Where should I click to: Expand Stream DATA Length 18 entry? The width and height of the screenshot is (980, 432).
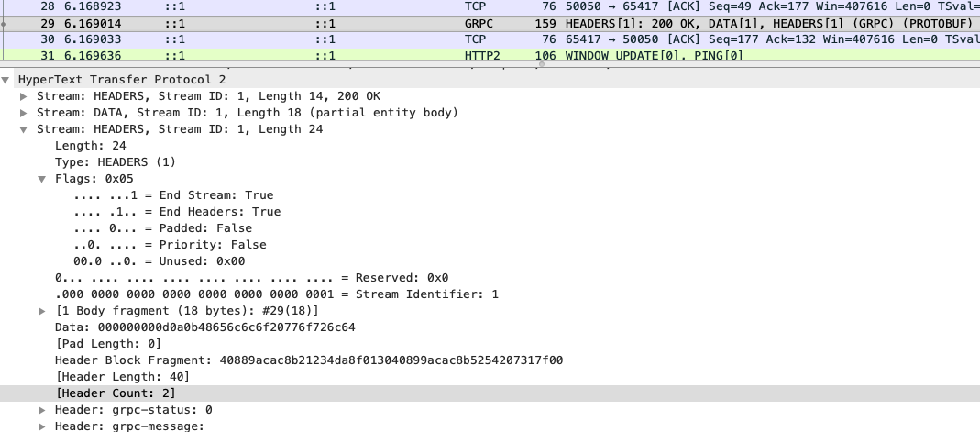(24, 113)
